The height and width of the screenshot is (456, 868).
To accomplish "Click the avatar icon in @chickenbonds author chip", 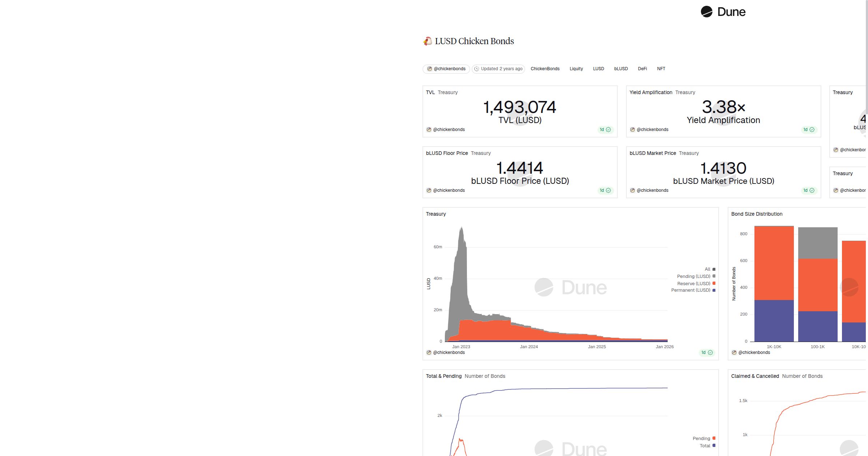I will pos(429,69).
